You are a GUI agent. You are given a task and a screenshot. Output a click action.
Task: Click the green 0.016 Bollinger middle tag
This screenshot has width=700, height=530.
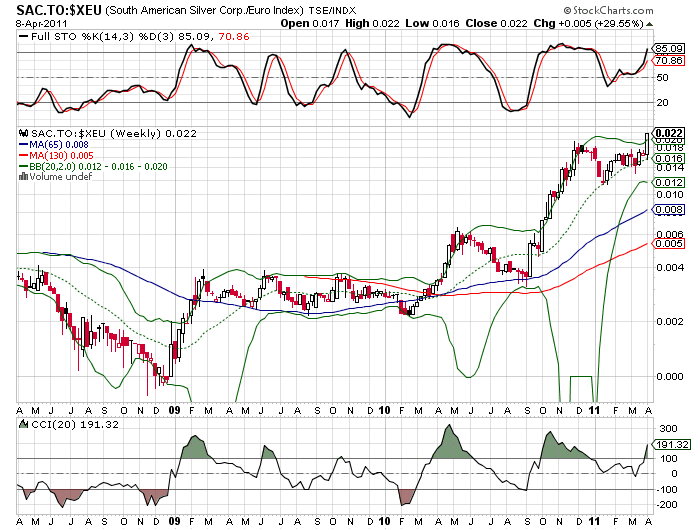coord(668,159)
